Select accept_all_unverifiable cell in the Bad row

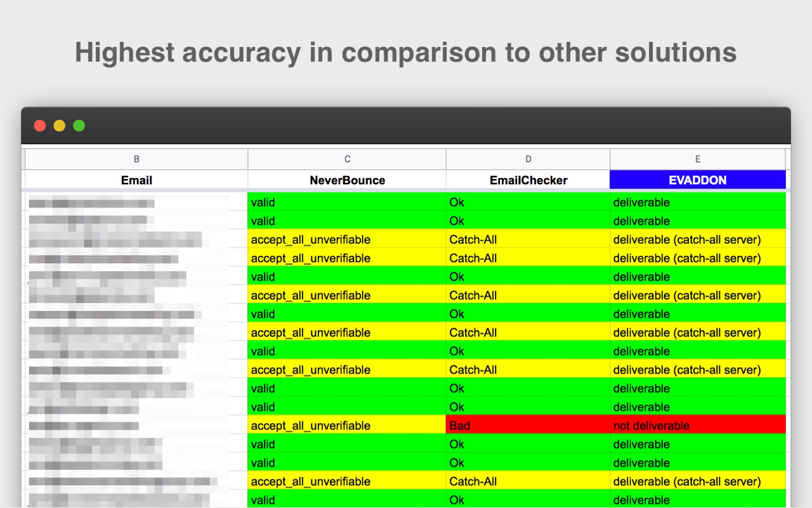(347, 425)
